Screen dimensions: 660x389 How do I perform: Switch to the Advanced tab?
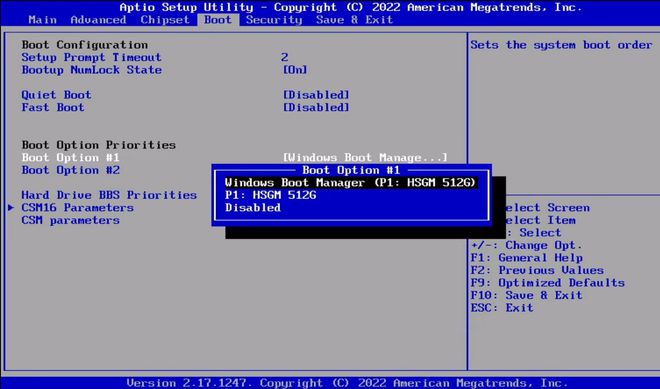(98, 20)
